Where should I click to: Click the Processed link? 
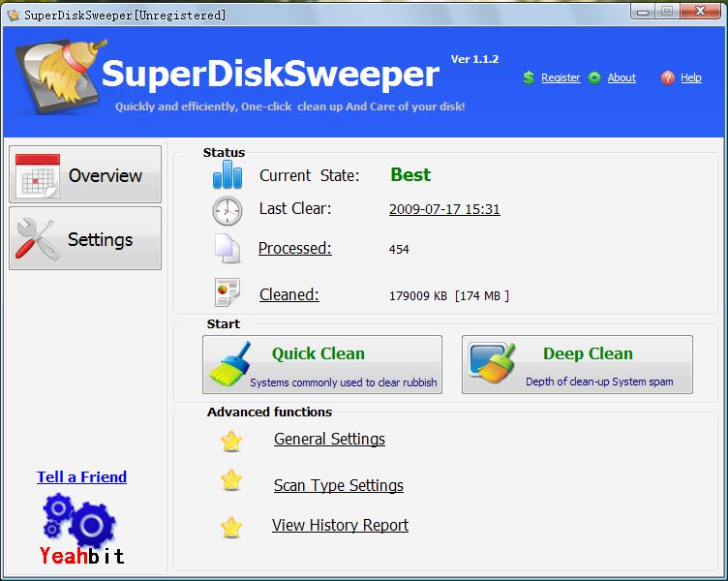[x=295, y=248]
